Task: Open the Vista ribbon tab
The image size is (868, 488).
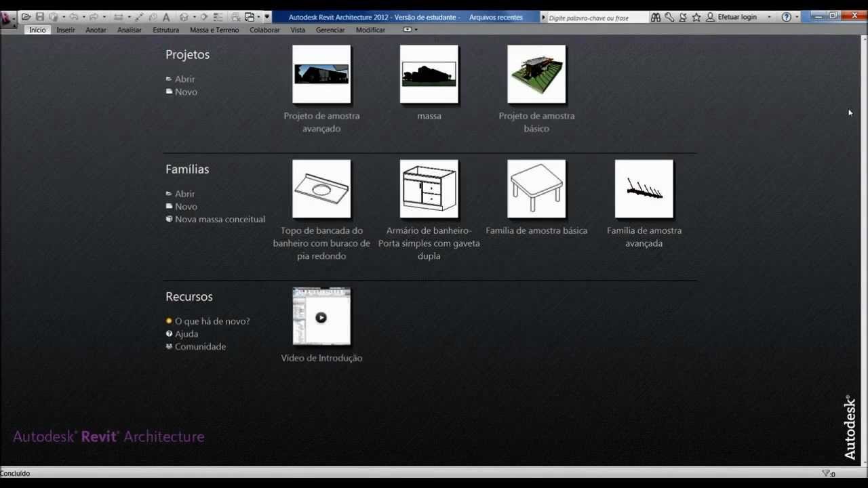Action: coord(298,30)
